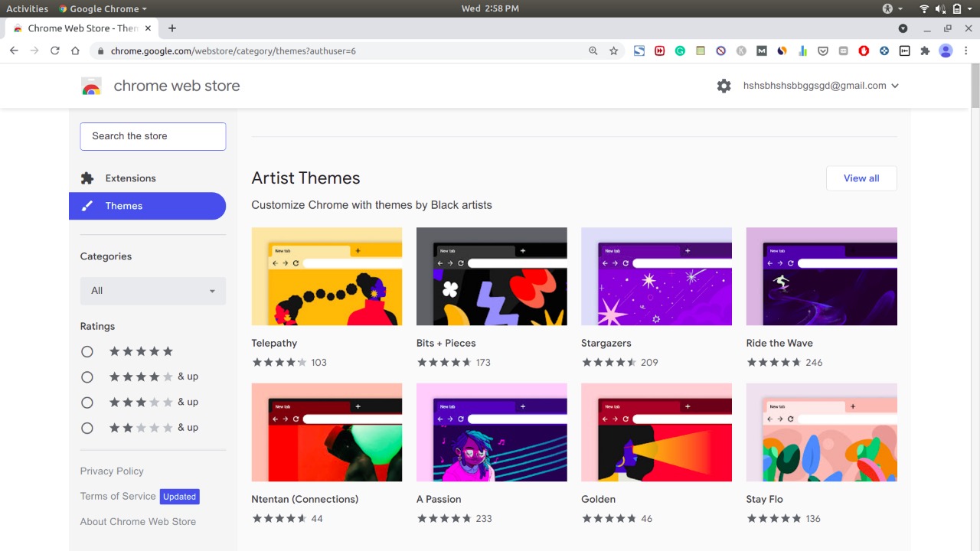The image size is (980, 551).
Task: Click the Updated badge beside Terms of Service
Action: [180, 497]
